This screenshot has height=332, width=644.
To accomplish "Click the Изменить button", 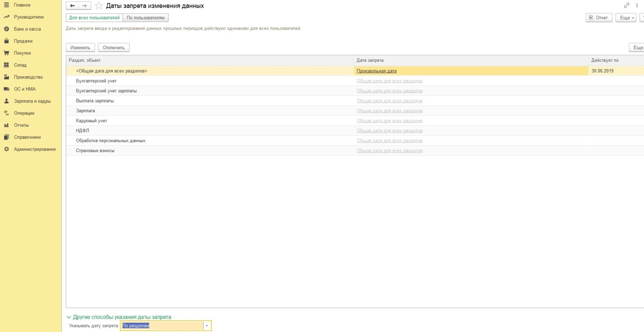I will [80, 47].
